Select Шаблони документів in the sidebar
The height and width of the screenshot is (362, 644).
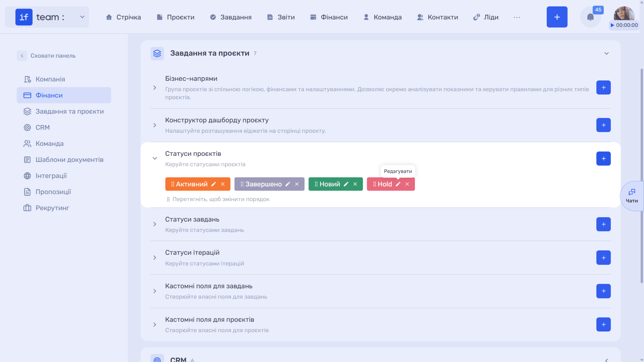click(x=64, y=160)
